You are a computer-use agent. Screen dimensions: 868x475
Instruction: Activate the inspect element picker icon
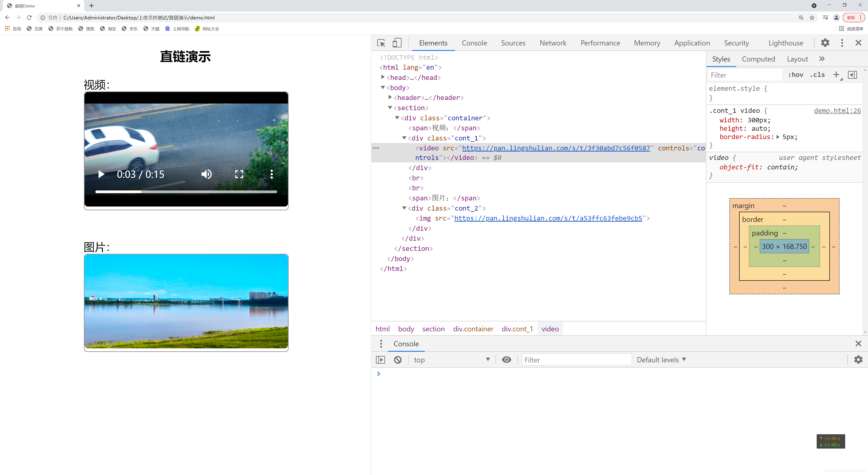(381, 43)
